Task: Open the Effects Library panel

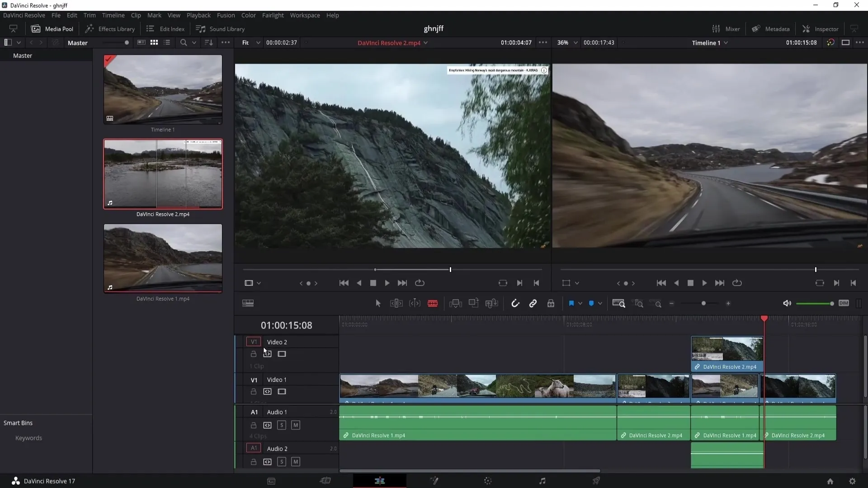Action: [110, 29]
